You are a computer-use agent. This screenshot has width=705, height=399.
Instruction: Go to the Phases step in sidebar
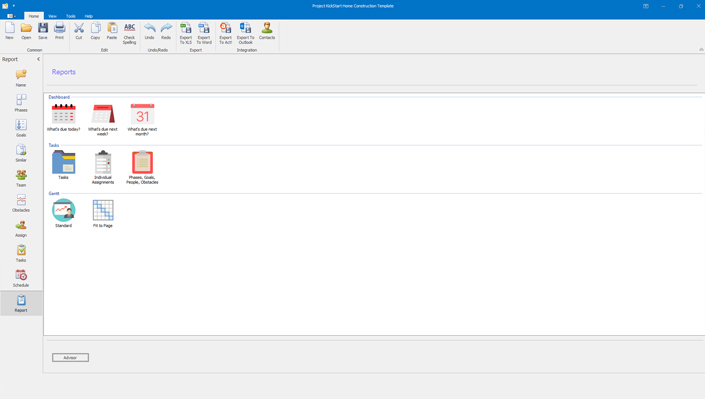pyautogui.click(x=21, y=103)
